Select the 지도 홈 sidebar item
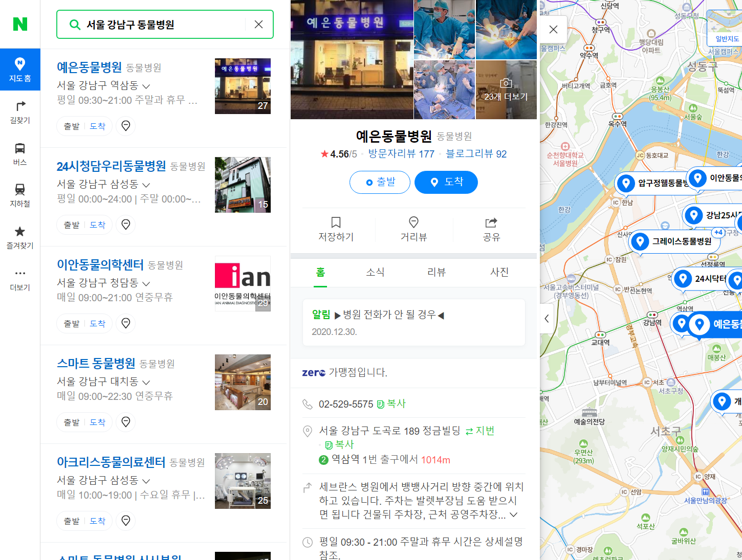The image size is (742, 560). (20, 70)
